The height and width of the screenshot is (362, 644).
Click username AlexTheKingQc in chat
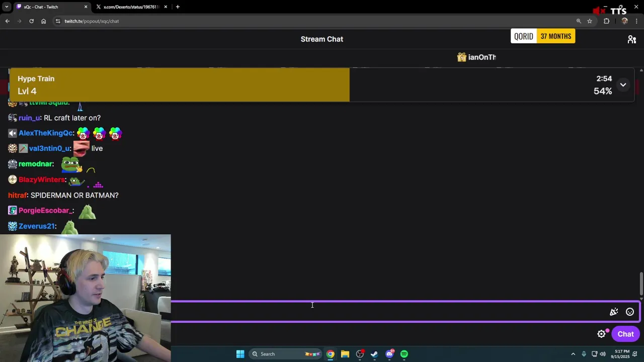click(46, 133)
